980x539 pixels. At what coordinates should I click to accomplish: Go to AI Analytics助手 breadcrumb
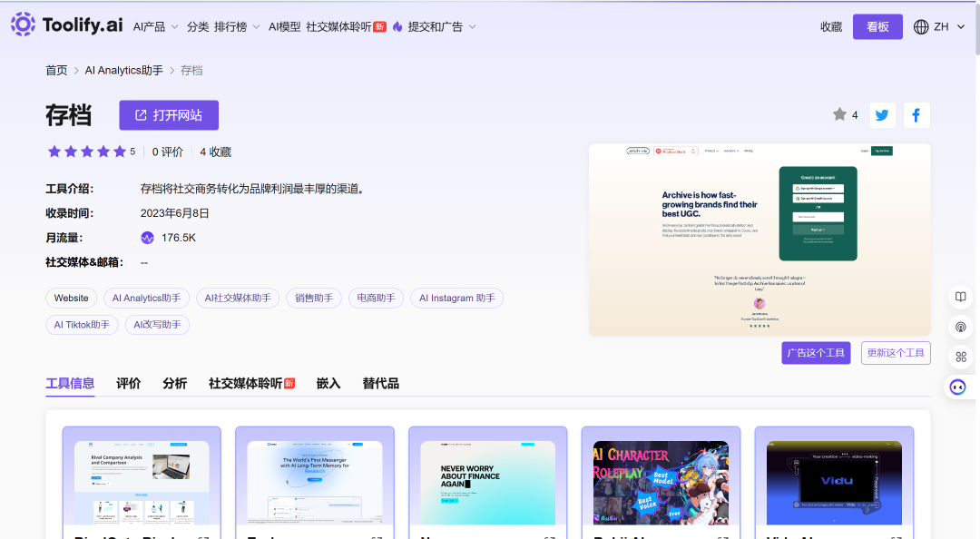[x=123, y=71]
